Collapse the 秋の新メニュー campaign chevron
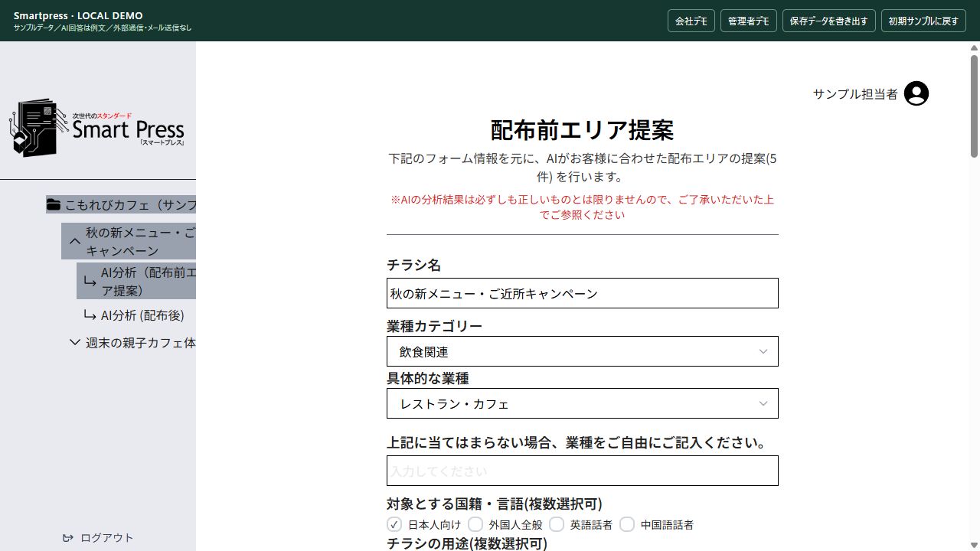980x551 pixels. [75, 242]
